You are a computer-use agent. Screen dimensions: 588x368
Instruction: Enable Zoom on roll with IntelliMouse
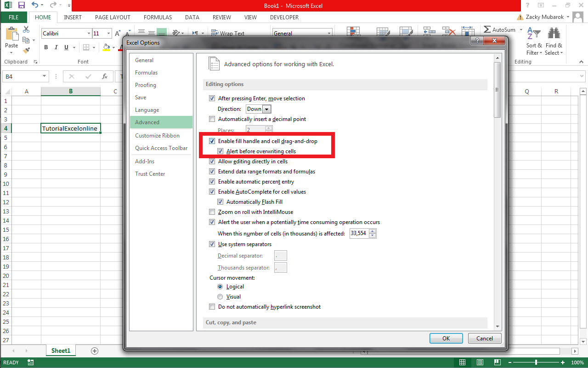click(x=212, y=212)
